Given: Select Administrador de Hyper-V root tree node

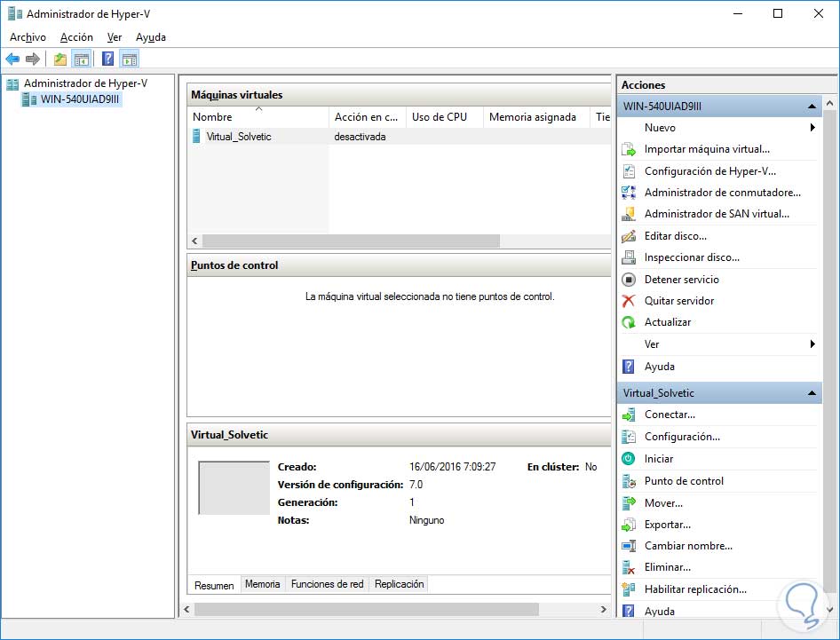Looking at the screenshot, I should (85, 83).
